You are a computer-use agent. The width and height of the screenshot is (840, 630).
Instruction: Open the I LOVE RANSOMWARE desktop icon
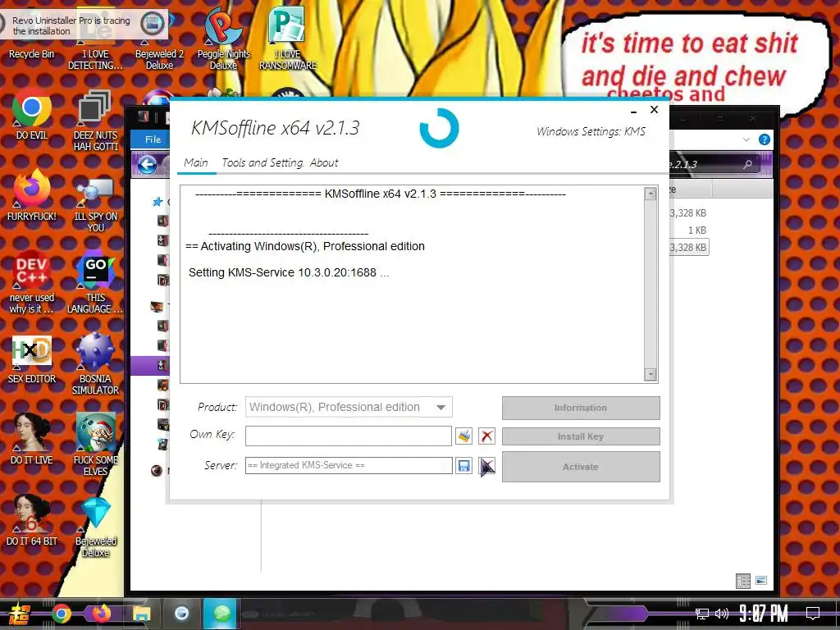point(288,39)
